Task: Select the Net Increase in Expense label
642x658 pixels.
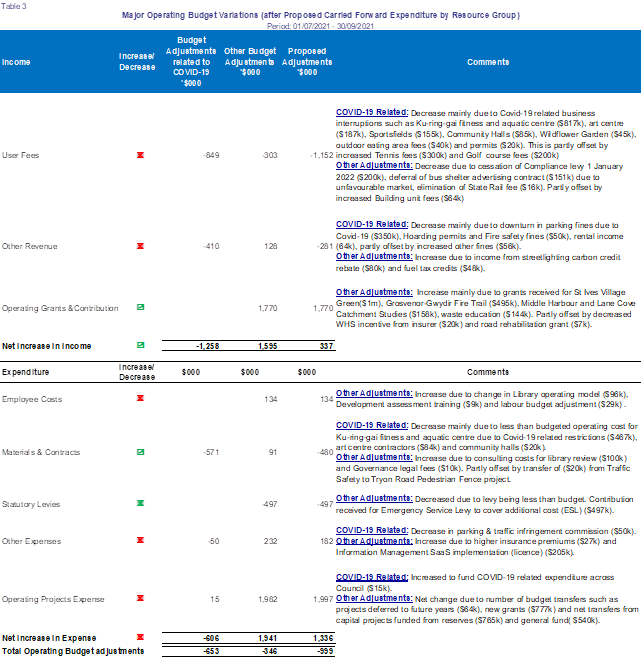Action: pos(49,638)
